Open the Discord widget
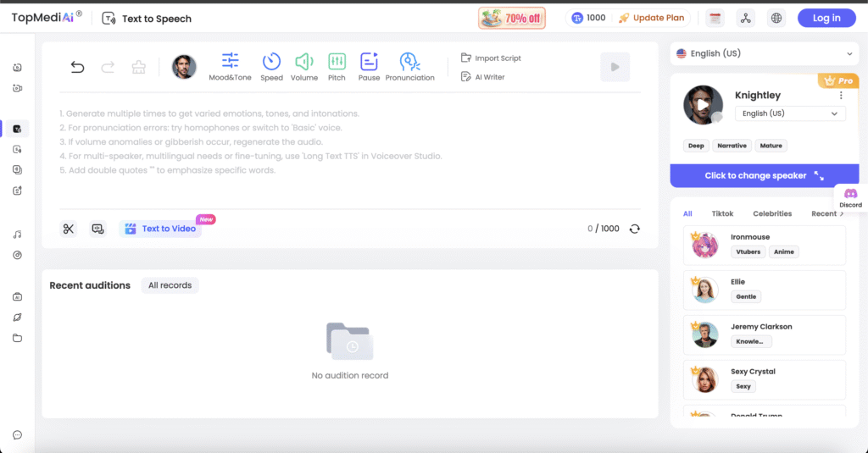Screen dimensions: 868x453 coord(850,198)
